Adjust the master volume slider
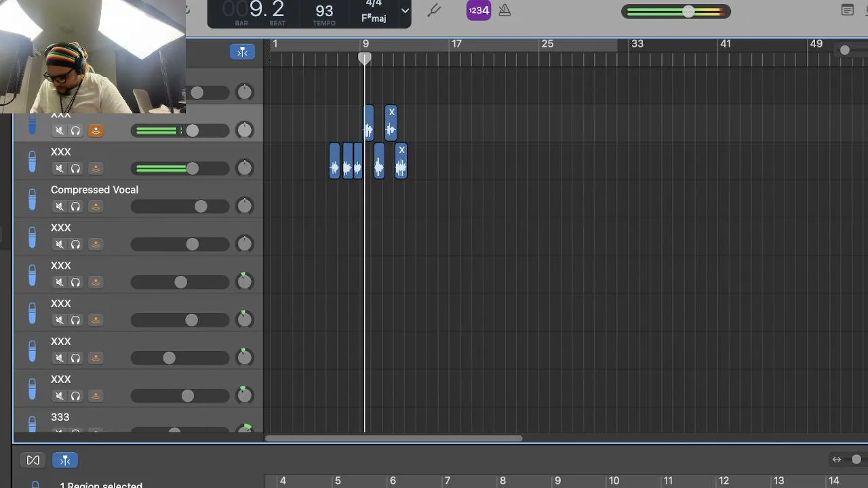The image size is (868, 488). coord(676,12)
